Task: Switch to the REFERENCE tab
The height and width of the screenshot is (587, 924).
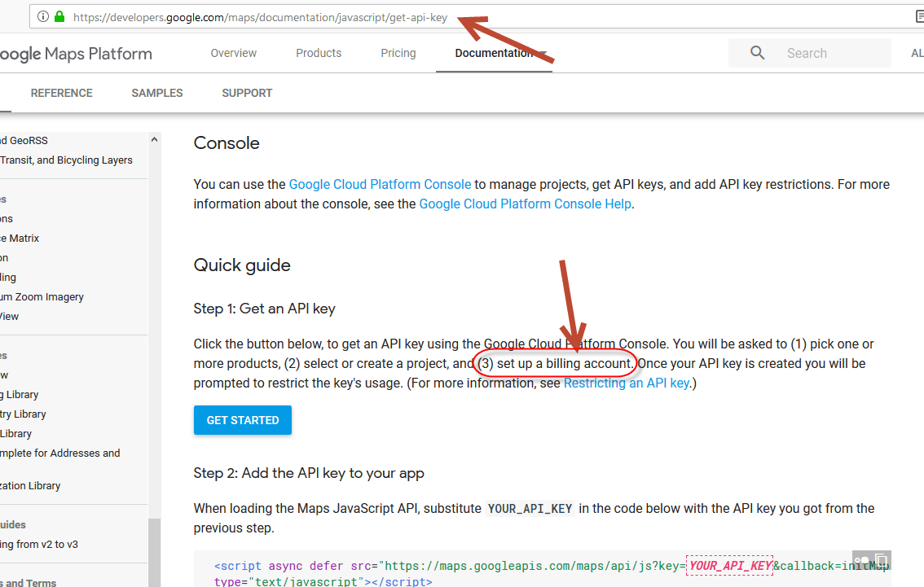Action: click(62, 93)
